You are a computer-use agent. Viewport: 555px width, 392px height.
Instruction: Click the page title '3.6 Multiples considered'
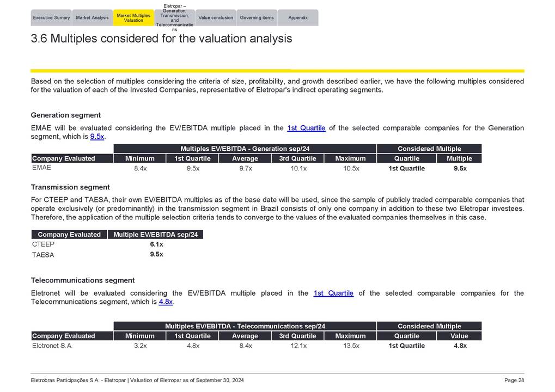161,39
